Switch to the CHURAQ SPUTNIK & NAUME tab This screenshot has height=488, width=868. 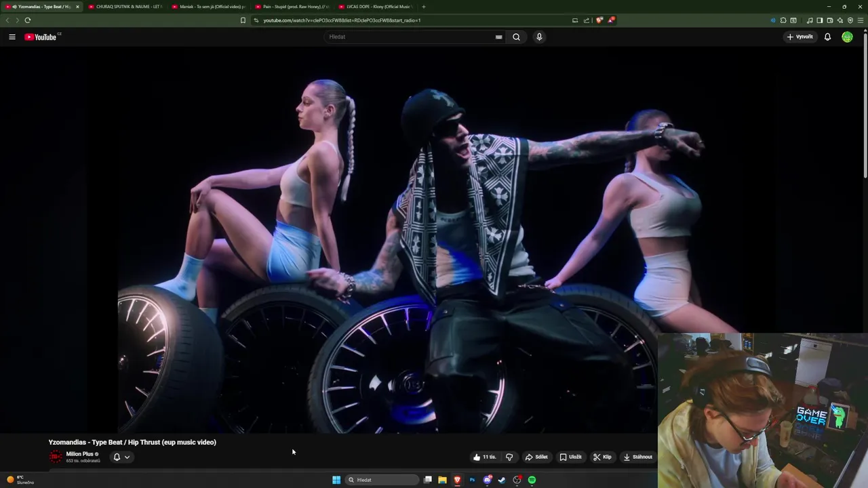pos(125,7)
